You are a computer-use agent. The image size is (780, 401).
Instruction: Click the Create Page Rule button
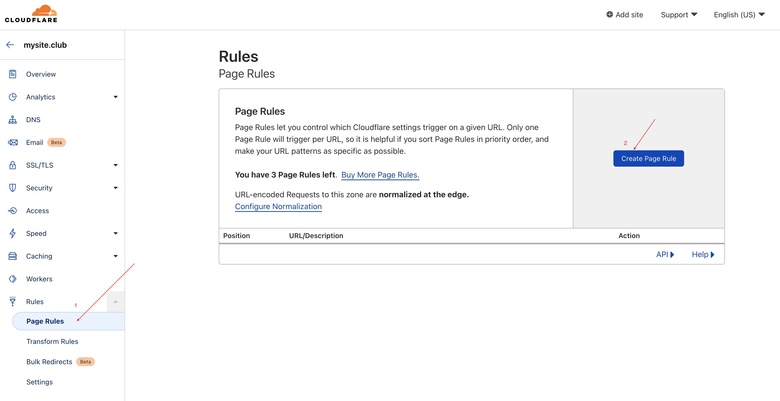coord(648,159)
